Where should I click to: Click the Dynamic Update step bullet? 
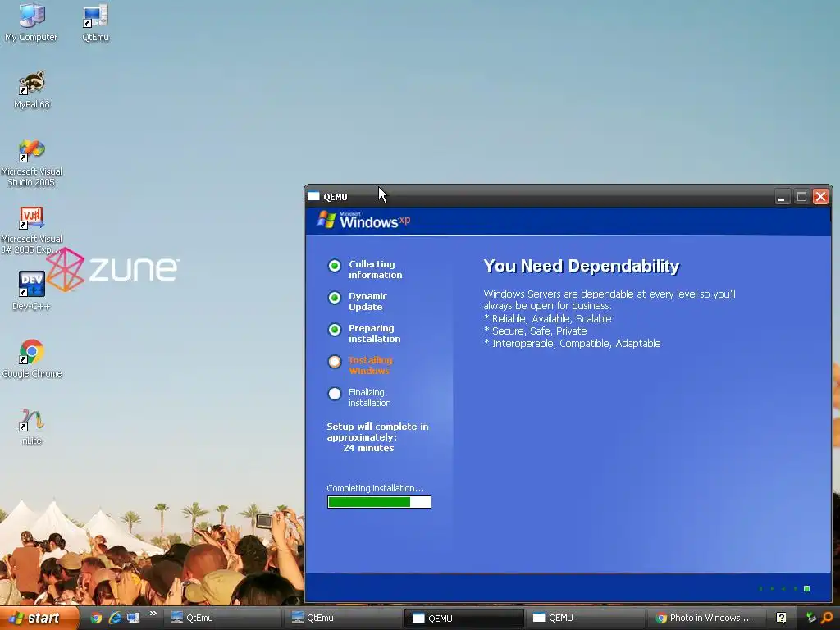click(x=335, y=298)
